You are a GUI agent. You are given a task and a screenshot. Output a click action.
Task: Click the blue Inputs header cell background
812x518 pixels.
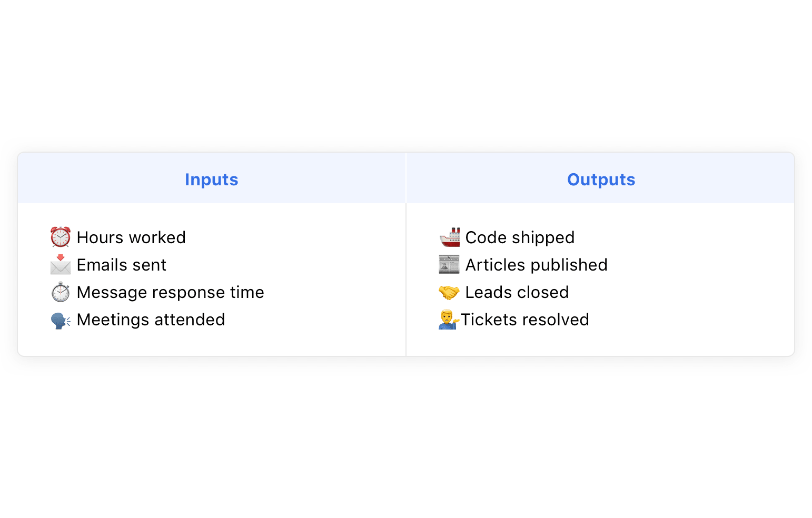[105, 179]
